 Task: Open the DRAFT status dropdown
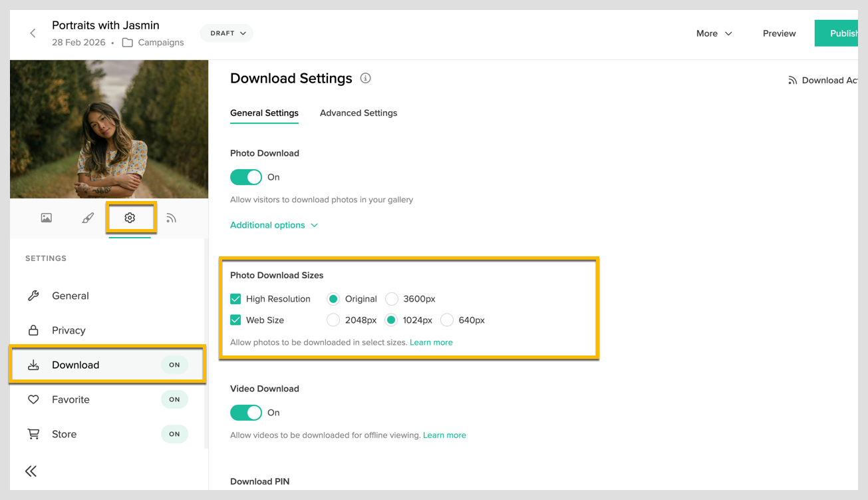point(226,32)
